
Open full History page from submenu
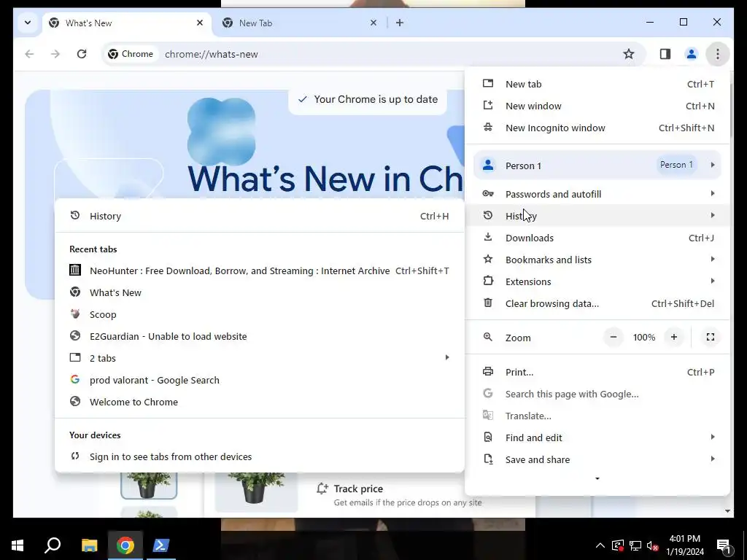260,216
